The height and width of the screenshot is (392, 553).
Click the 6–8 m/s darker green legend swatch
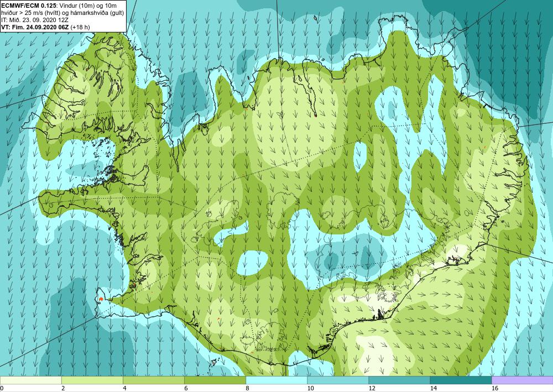[x=215, y=380]
